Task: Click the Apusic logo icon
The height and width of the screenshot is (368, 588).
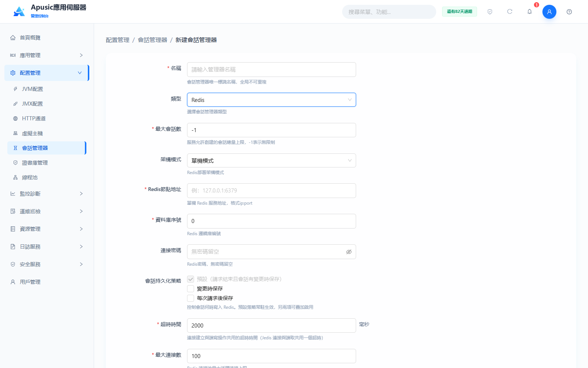Action: (x=19, y=11)
